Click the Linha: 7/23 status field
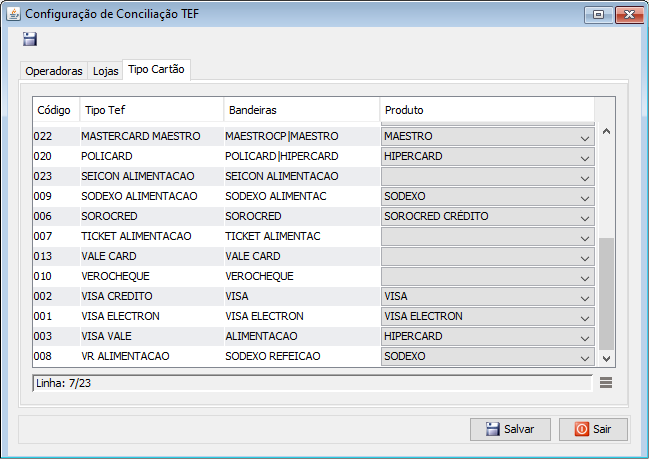Screen dimensions: 649x459 coord(312,383)
